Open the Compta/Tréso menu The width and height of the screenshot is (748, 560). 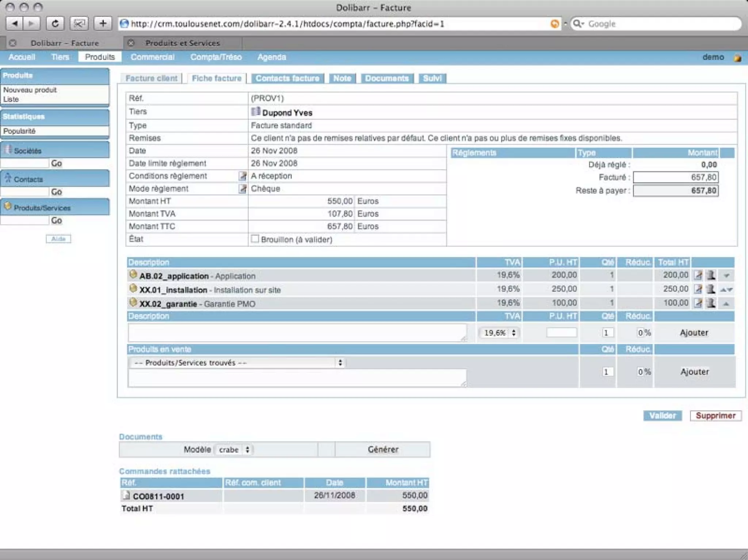click(216, 57)
